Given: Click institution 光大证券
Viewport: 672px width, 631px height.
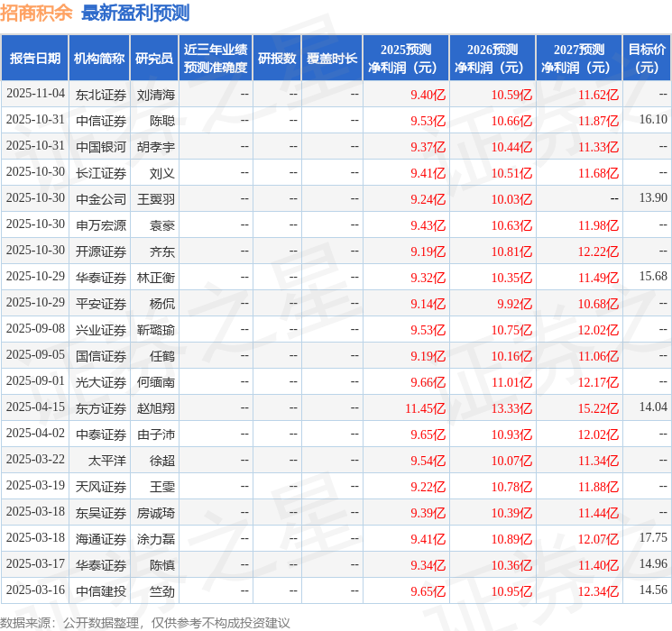Looking at the screenshot, I should pos(101,382).
